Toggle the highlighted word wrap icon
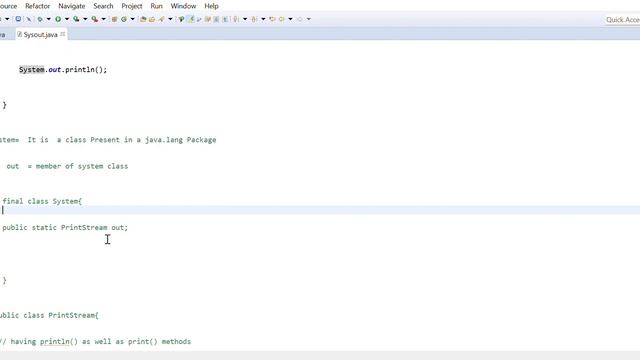Image resolution: width=640 pixels, height=360 pixels. pos(191,19)
